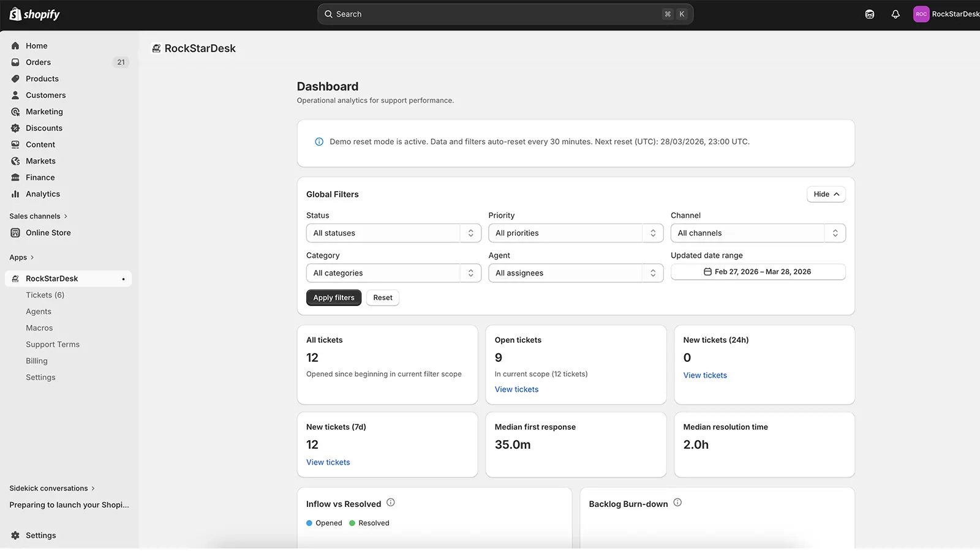The width and height of the screenshot is (980, 551).
Task: Open the Updated date range picker
Action: click(758, 272)
